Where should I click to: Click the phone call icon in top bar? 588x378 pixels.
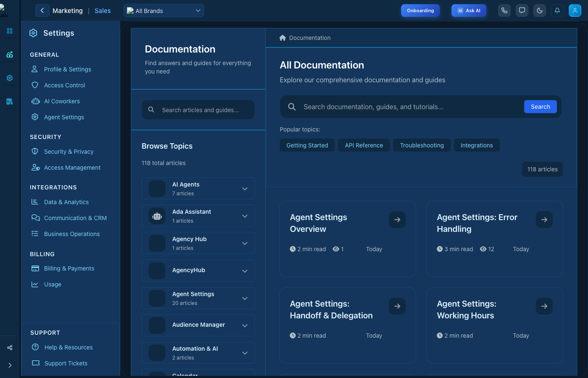pyautogui.click(x=504, y=10)
